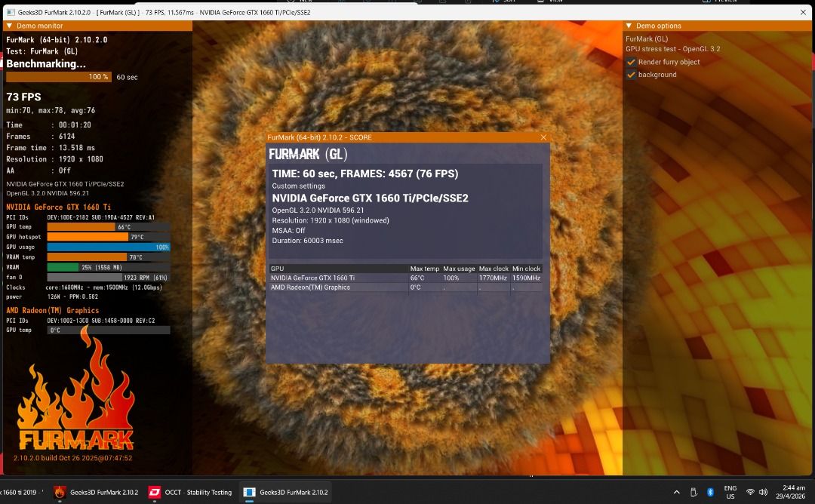Open the Bluetooth tray icon
Image resolution: width=815 pixels, height=504 pixels.
[710, 492]
